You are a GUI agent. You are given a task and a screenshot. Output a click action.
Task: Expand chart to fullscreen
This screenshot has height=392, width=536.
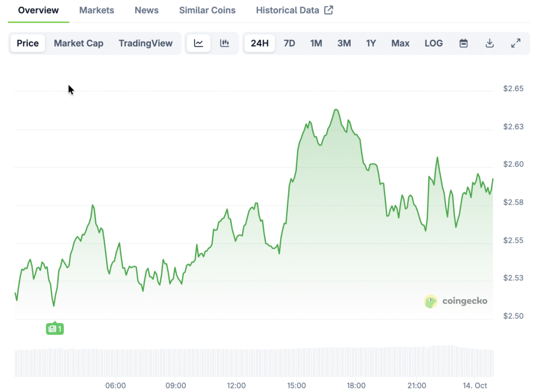pos(516,43)
